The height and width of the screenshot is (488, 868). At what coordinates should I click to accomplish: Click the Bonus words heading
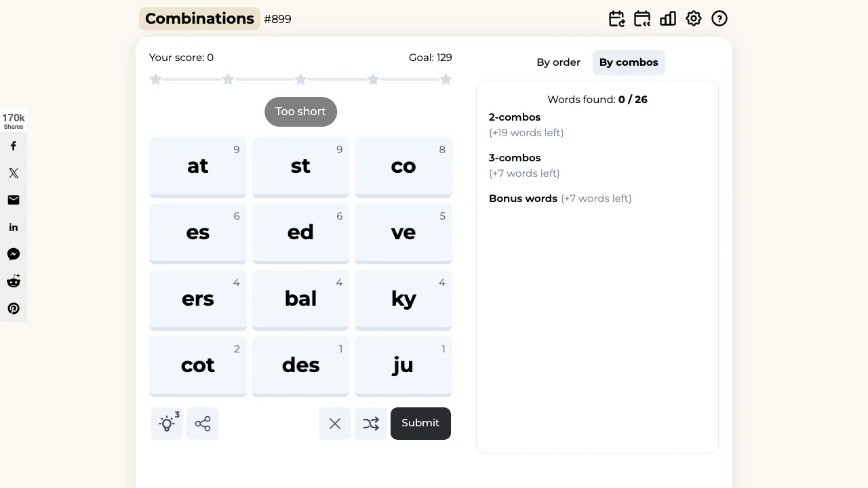(523, 199)
